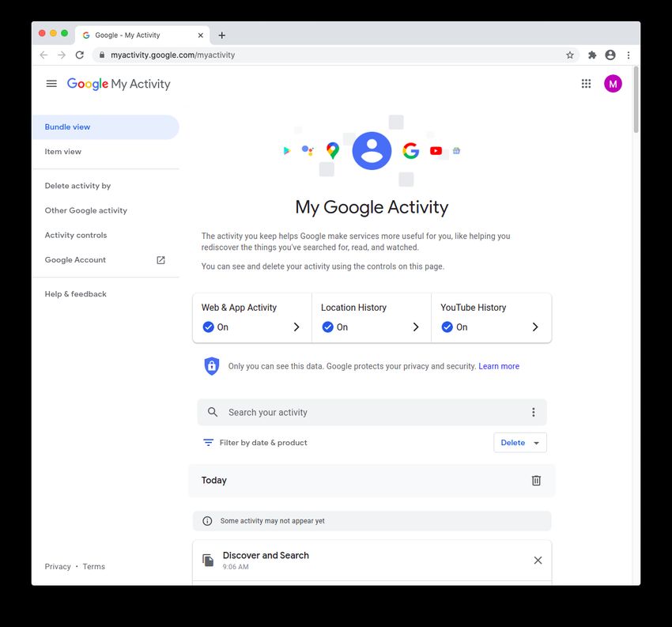Close the Google - My Activity tab

point(201,35)
